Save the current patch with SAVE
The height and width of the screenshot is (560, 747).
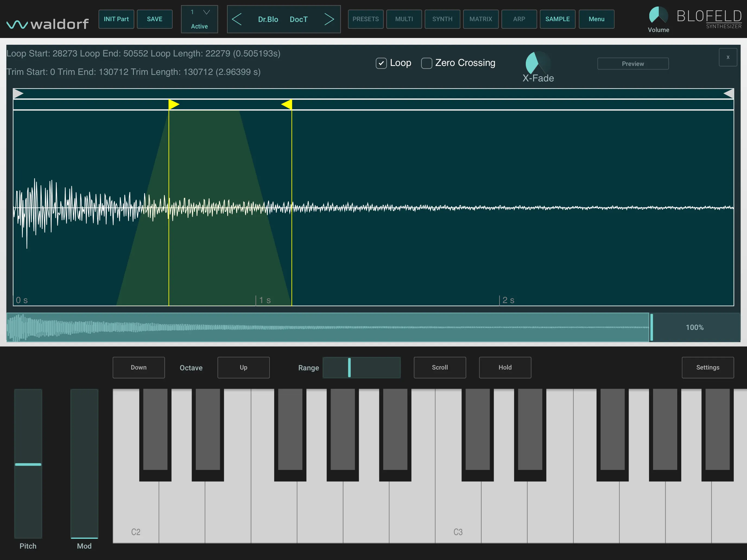pos(155,19)
